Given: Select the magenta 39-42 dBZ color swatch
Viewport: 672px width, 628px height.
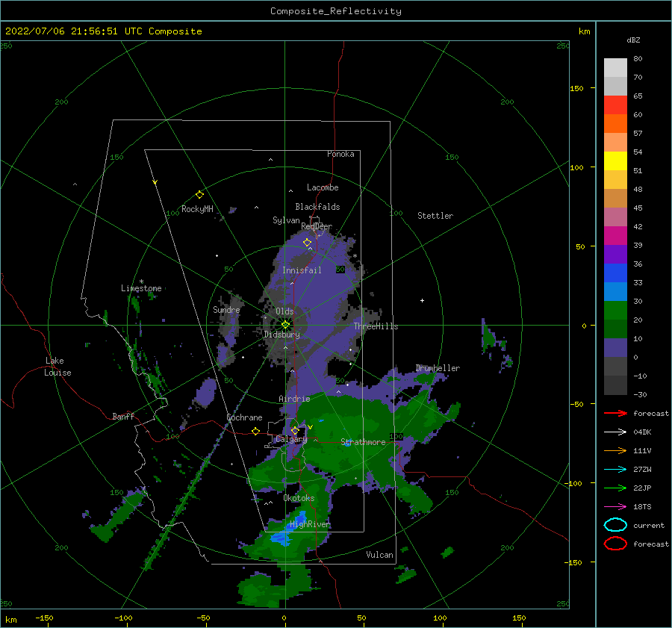Looking at the screenshot, I should (615, 236).
